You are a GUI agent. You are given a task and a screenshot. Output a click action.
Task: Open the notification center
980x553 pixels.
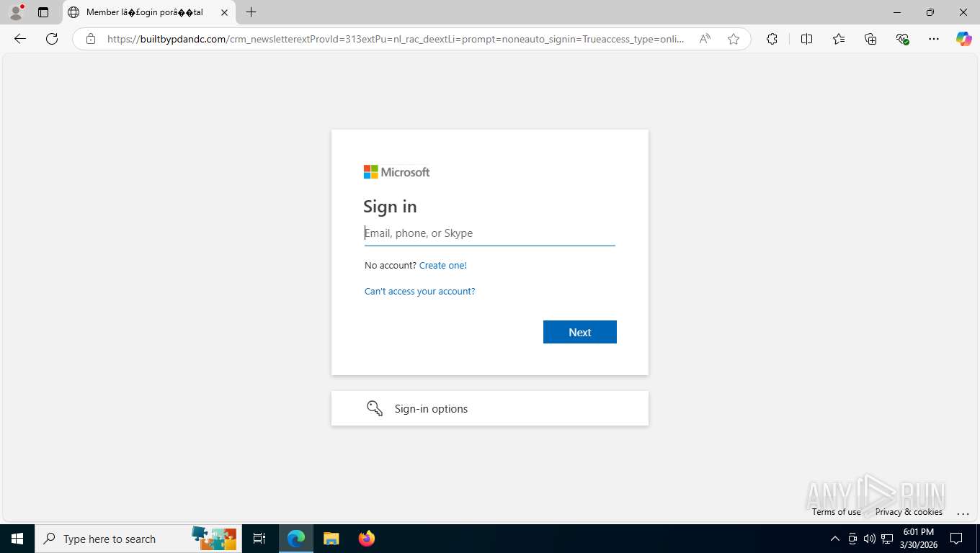click(x=956, y=539)
